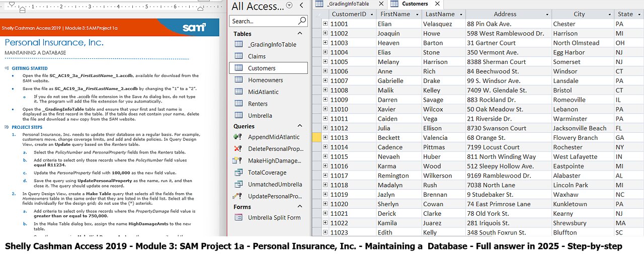
Task: Open the UnmatchedUmbrella query
Action: coord(268,184)
